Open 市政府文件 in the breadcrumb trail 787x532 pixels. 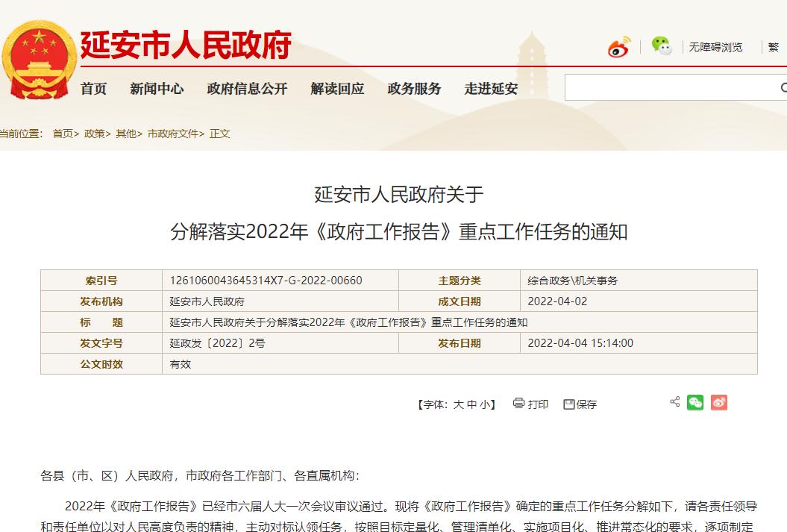[x=173, y=134]
